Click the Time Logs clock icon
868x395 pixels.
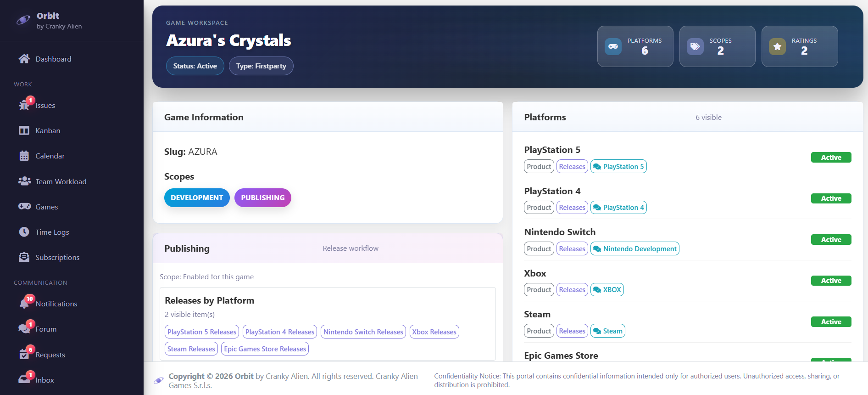click(24, 232)
